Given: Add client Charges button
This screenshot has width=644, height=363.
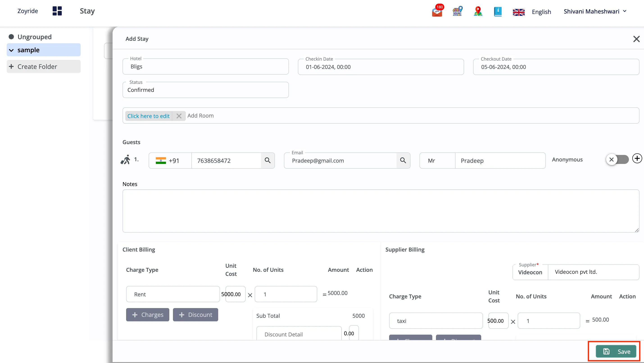Looking at the screenshot, I should [147, 315].
